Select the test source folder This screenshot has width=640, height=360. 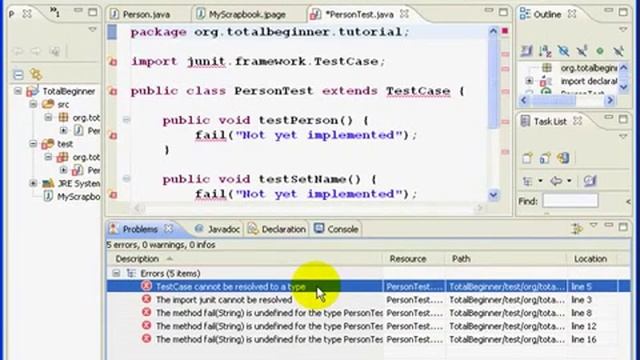(64, 144)
